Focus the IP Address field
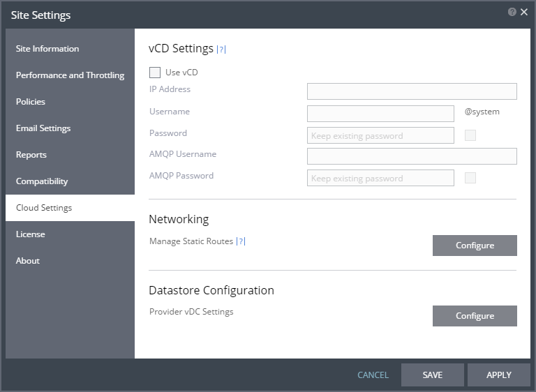The width and height of the screenshot is (536, 392). point(412,91)
